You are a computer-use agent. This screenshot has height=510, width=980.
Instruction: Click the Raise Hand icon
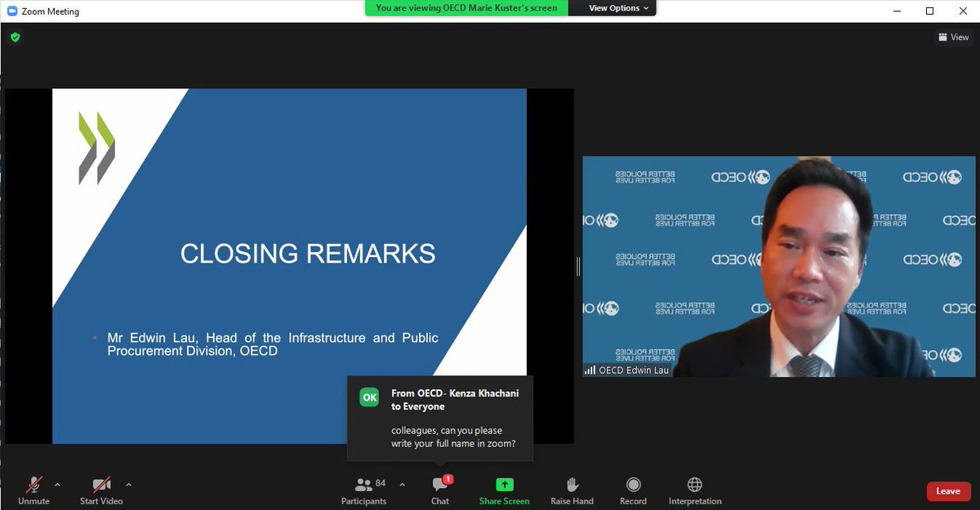(572, 485)
